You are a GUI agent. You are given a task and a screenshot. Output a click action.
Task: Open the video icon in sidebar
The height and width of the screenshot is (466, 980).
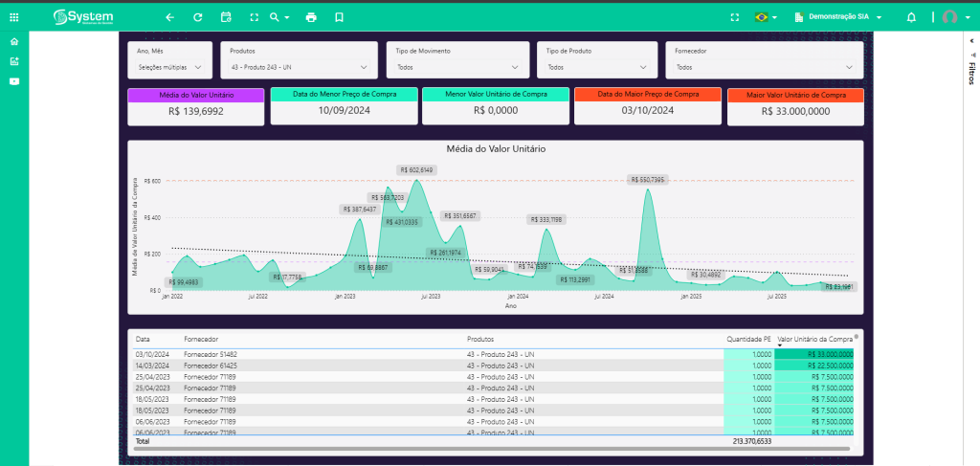[13, 81]
